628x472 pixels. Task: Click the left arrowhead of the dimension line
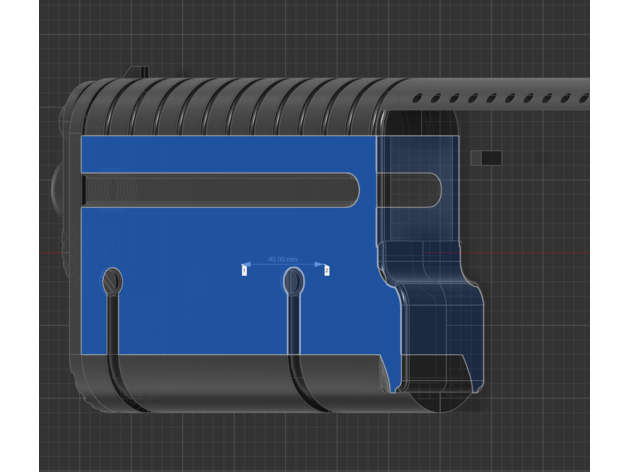click(247, 264)
